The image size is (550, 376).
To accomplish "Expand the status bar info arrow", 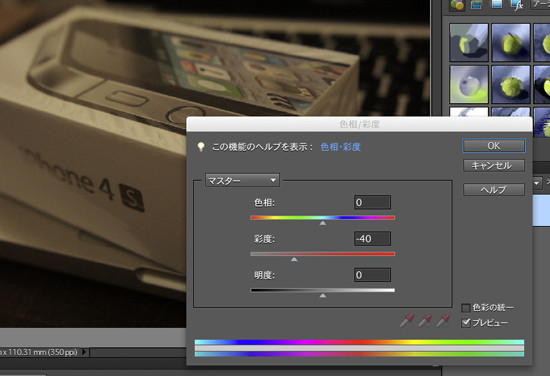I will (x=84, y=351).
